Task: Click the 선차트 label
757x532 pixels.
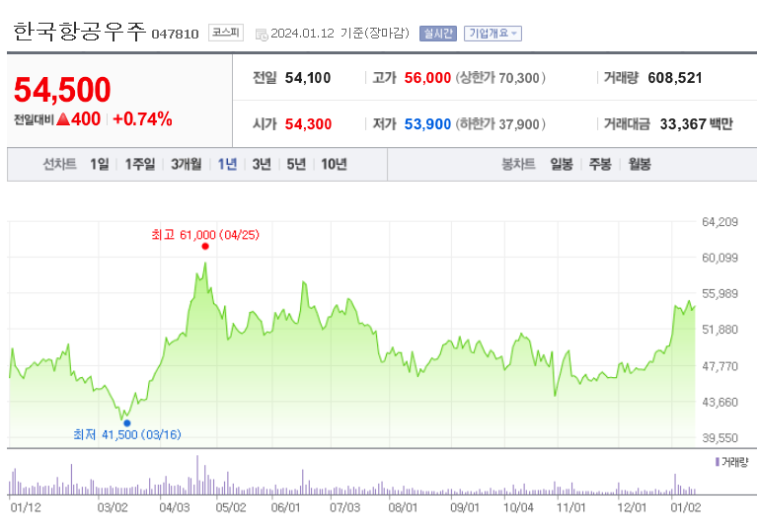Action: click(59, 164)
